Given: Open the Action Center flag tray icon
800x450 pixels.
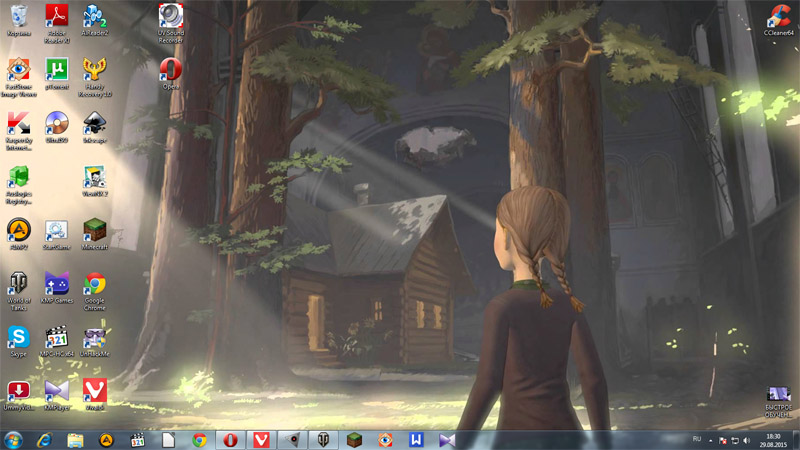Looking at the screenshot, I should coord(722,441).
